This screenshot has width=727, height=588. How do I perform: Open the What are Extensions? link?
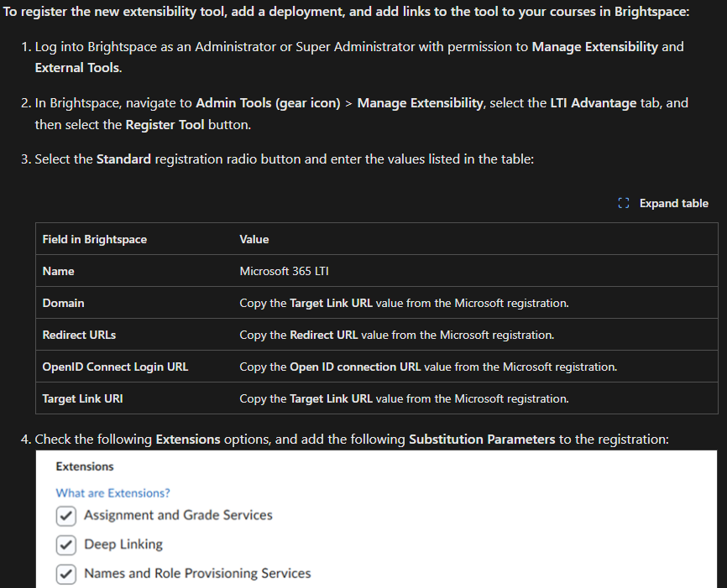click(x=112, y=493)
